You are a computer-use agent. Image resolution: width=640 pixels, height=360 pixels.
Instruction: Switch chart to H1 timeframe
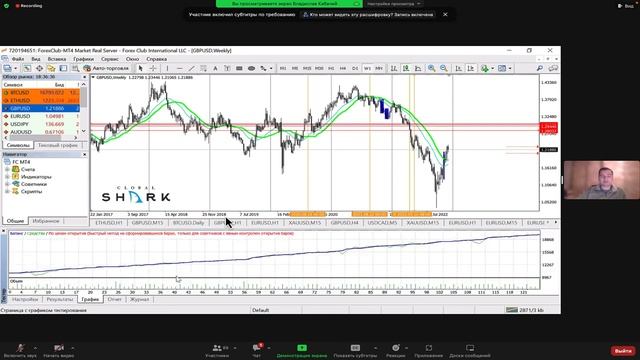pyautogui.click(x=331, y=68)
